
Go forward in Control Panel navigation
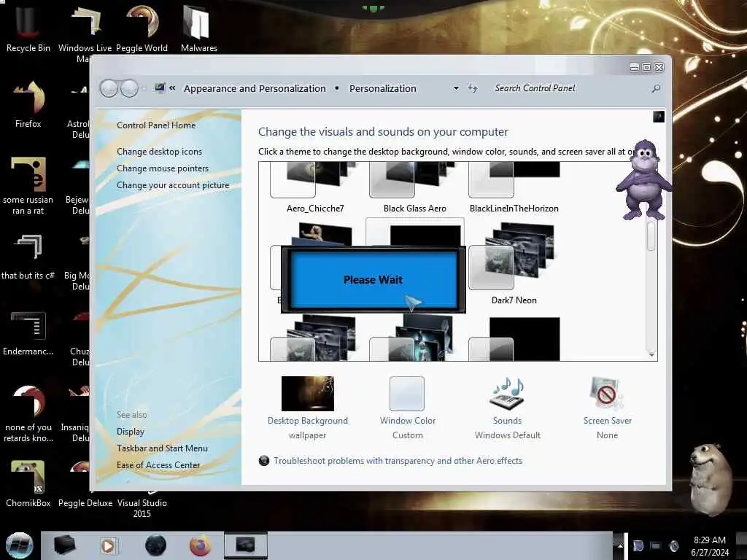point(129,88)
